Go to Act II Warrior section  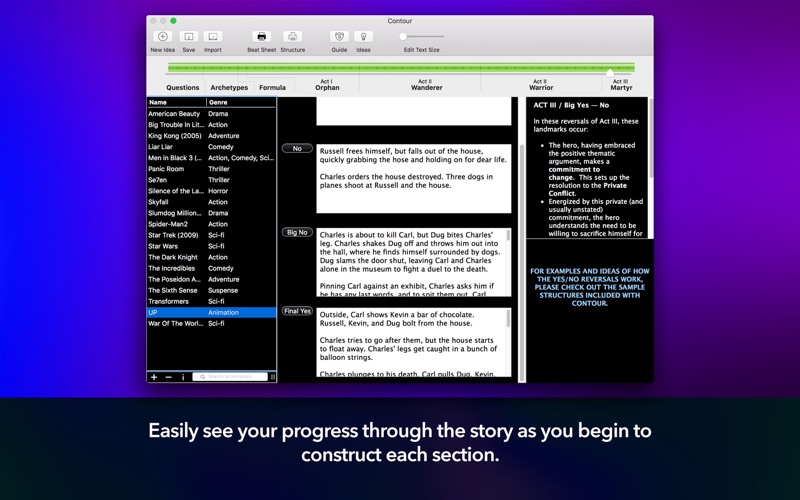(x=541, y=85)
